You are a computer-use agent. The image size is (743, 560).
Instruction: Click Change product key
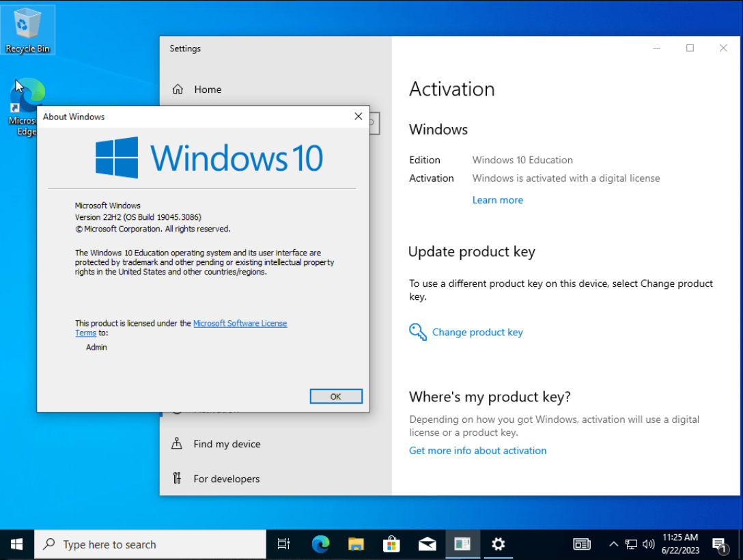477,332
